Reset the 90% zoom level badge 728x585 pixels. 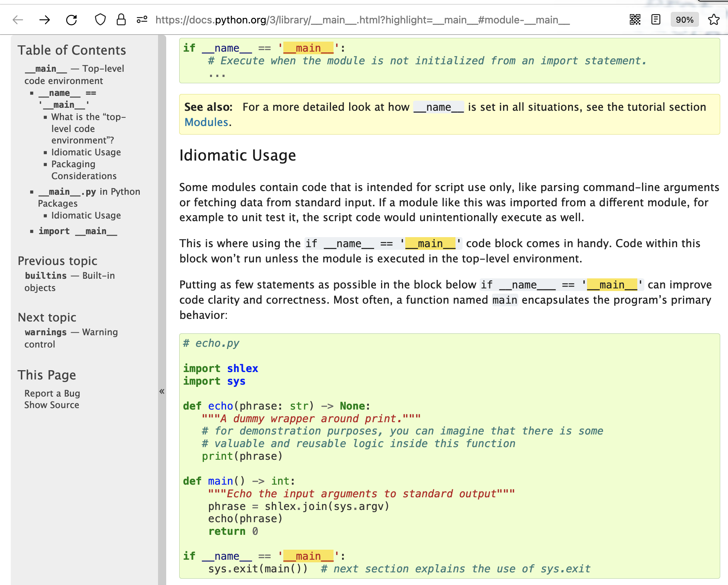(684, 20)
